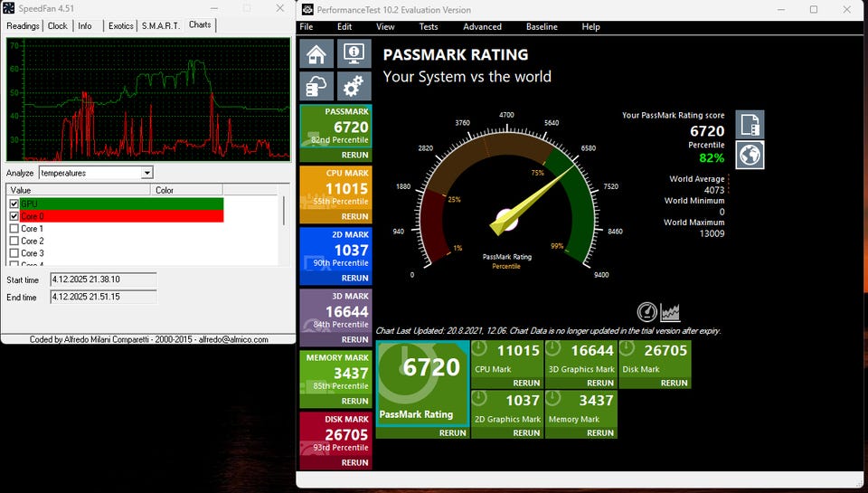Click RERUN on the bottom Disk Mark tile
The image size is (868, 493).
click(675, 383)
